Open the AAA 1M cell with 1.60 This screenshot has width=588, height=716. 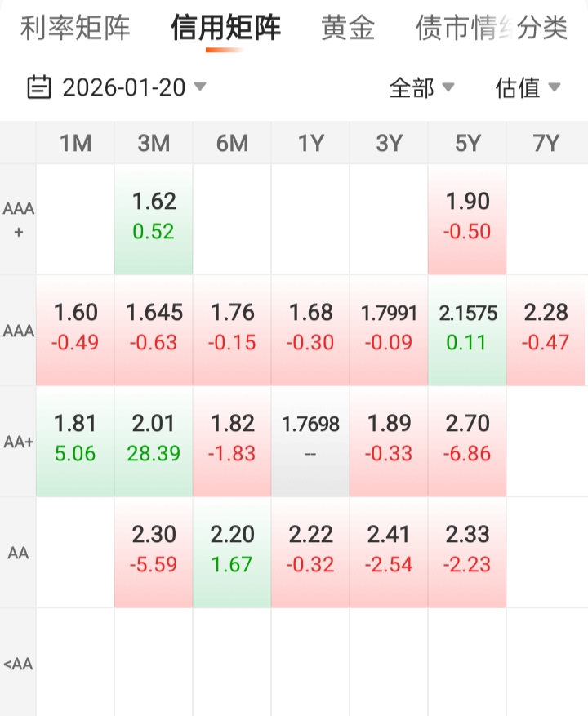click(75, 328)
